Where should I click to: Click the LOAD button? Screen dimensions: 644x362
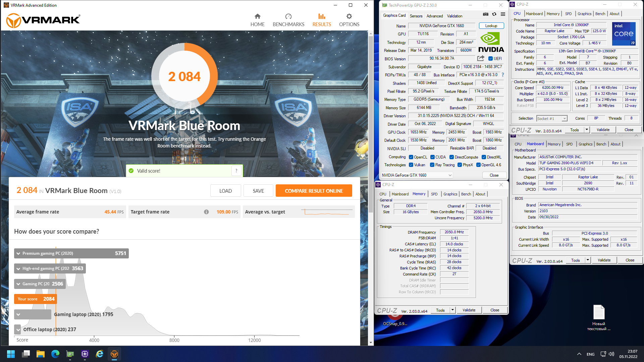[225, 191]
